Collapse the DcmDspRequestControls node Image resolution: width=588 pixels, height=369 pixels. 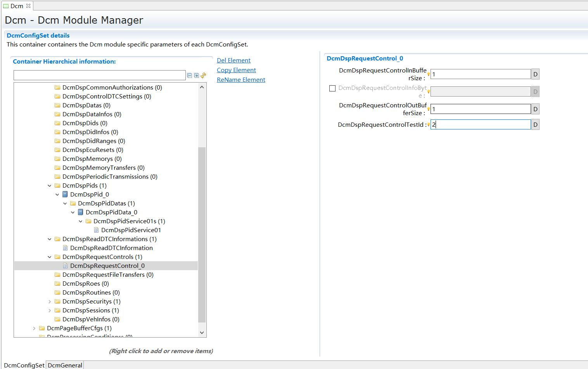coord(50,257)
